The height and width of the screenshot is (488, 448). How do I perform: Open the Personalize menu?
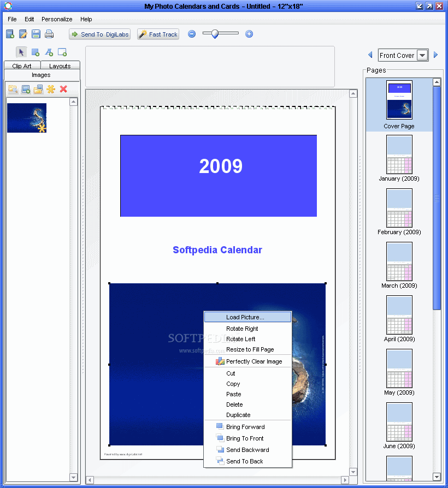57,19
